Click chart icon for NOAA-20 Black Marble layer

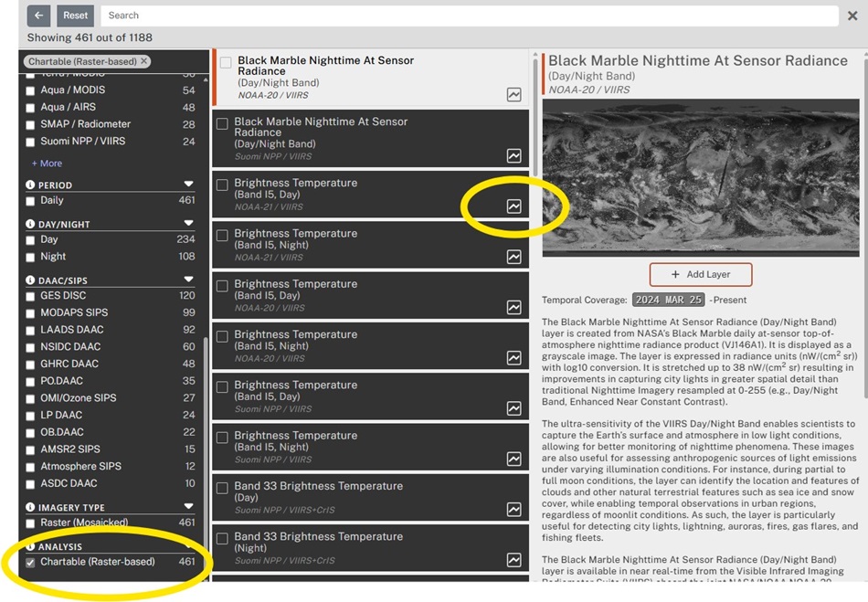(513, 95)
